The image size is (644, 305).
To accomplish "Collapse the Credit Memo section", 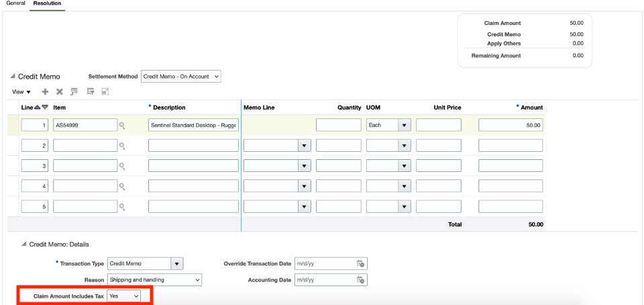I will click(x=13, y=77).
